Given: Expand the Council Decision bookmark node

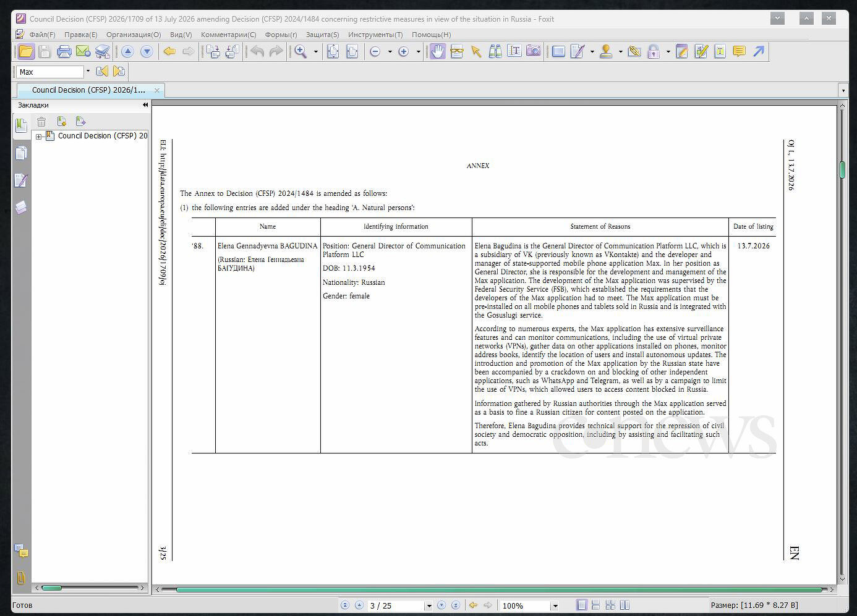Looking at the screenshot, I should point(39,137).
